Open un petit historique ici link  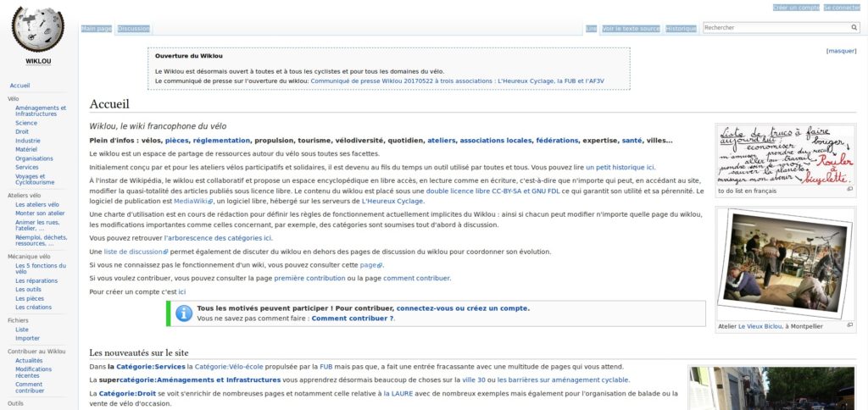pyautogui.click(x=620, y=167)
